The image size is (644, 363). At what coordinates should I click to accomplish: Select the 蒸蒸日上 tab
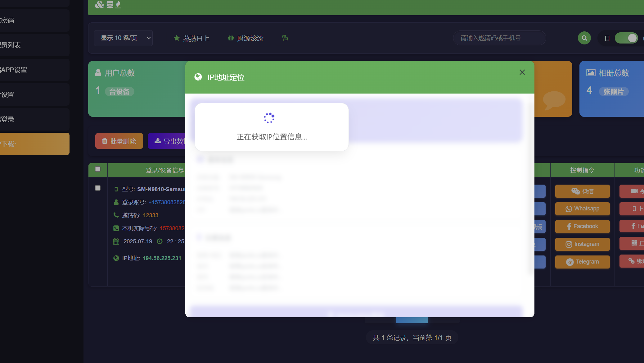(191, 38)
